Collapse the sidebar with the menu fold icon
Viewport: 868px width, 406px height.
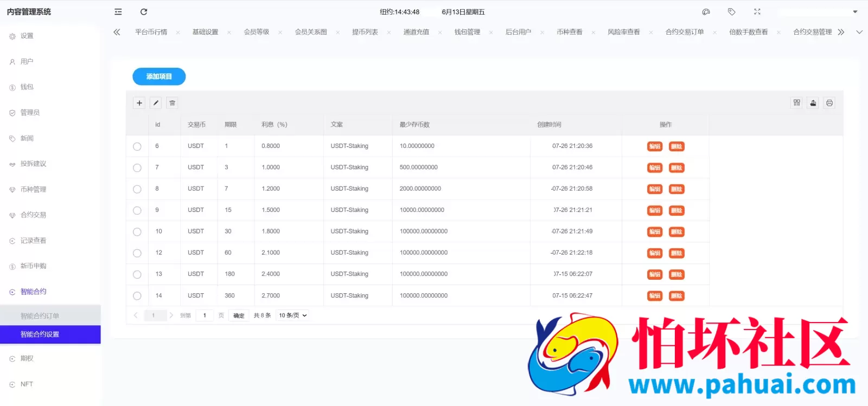point(118,12)
